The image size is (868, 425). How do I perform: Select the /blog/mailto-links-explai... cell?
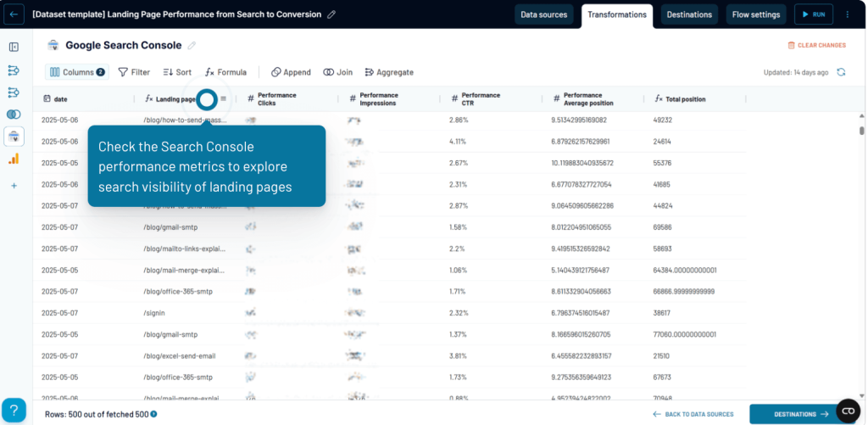(186, 249)
